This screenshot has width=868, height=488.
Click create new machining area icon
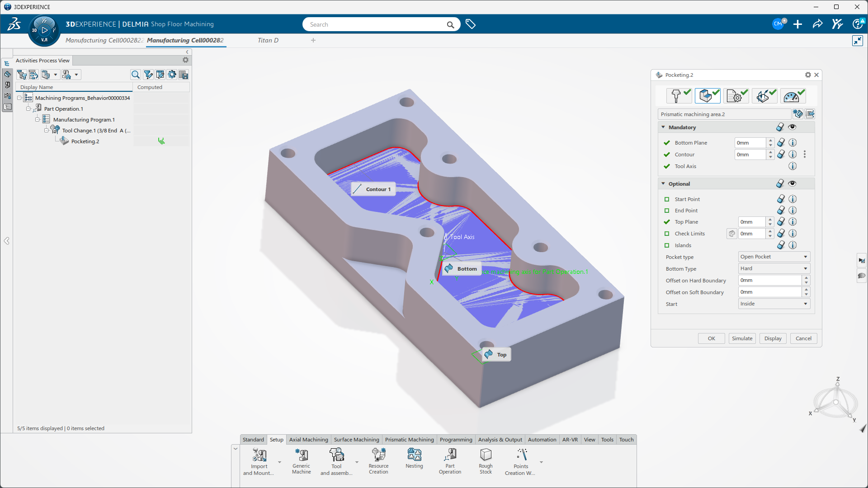798,114
